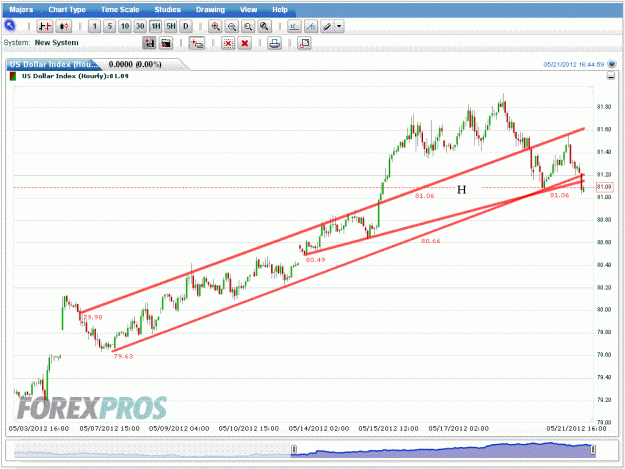
Task: Open the Time Scale menu
Action: 120,10
